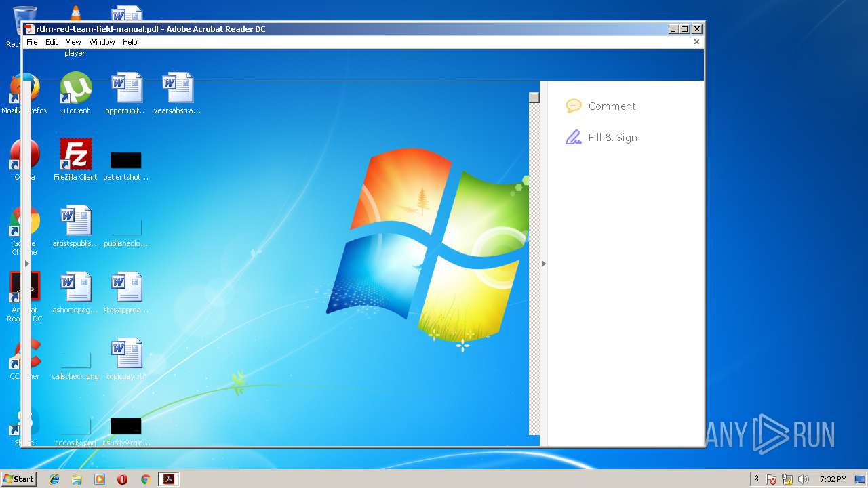Select the Acrobat Reader taskbar button

point(168,479)
